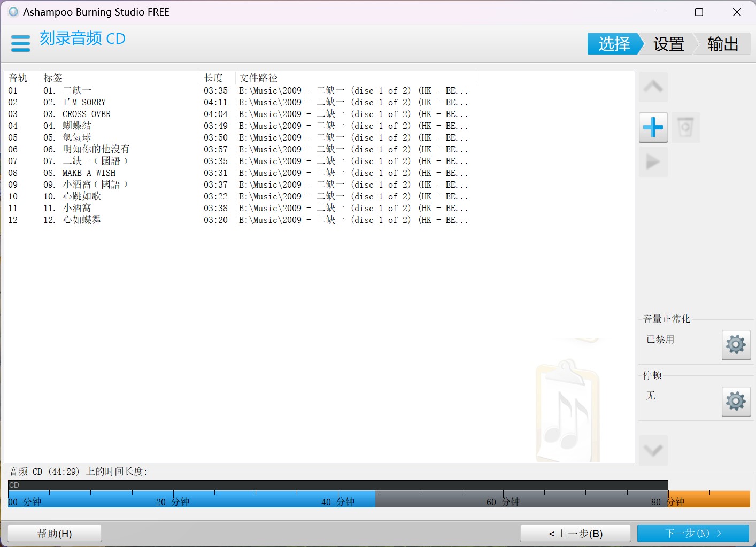
Task: Click the 03:57 length of track 06
Action: click(x=215, y=150)
